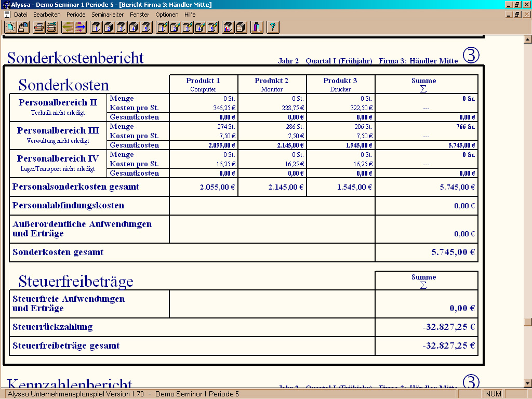Open decision form 2 pencil icon
Image resolution: width=532 pixels, height=399 pixels.
(175, 27)
